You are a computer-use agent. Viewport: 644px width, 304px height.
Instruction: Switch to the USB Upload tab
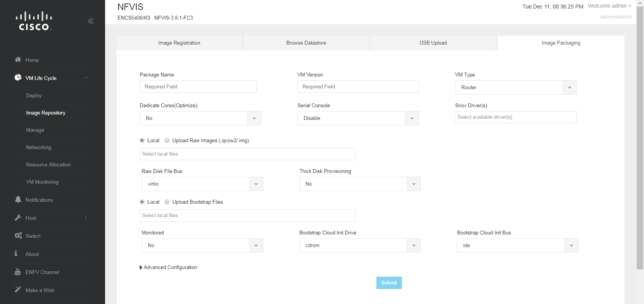pyautogui.click(x=433, y=43)
